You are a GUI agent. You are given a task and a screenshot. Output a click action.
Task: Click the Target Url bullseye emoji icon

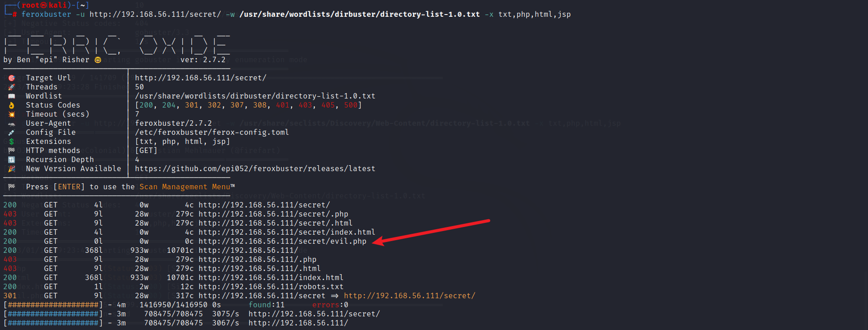pos(11,78)
